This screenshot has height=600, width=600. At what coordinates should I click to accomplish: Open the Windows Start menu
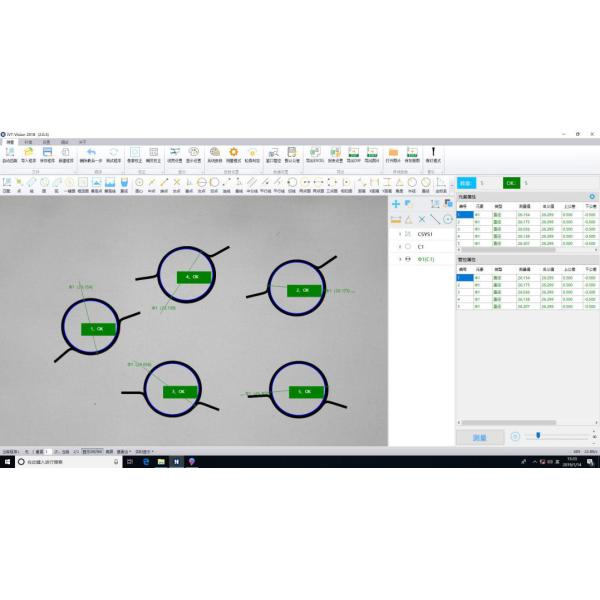pos(6,462)
